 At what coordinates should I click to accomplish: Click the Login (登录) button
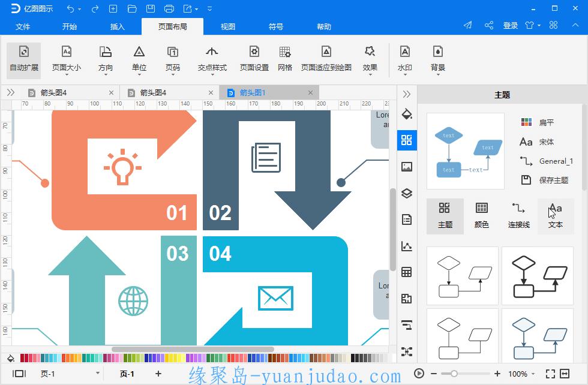click(x=511, y=25)
